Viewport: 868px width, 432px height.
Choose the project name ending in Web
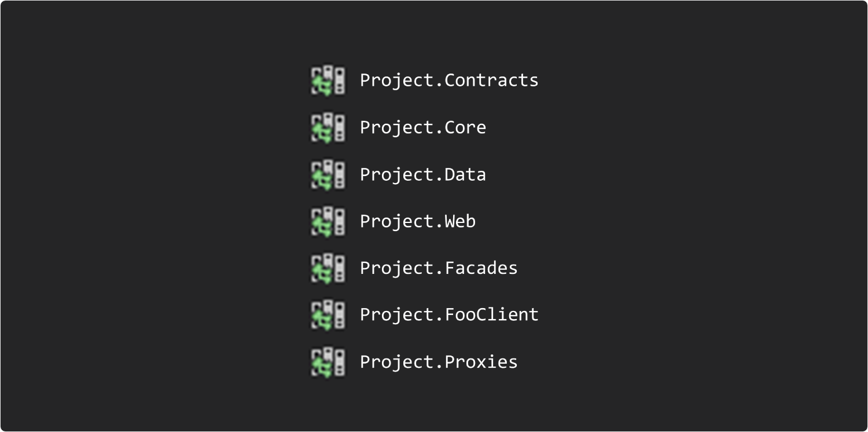[418, 221]
